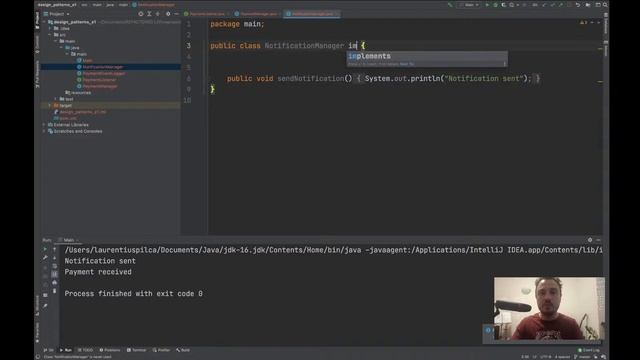The width and height of the screenshot is (640, 360).
Task: Open the Main run configuration dropdown
Action: coord(469,5)
